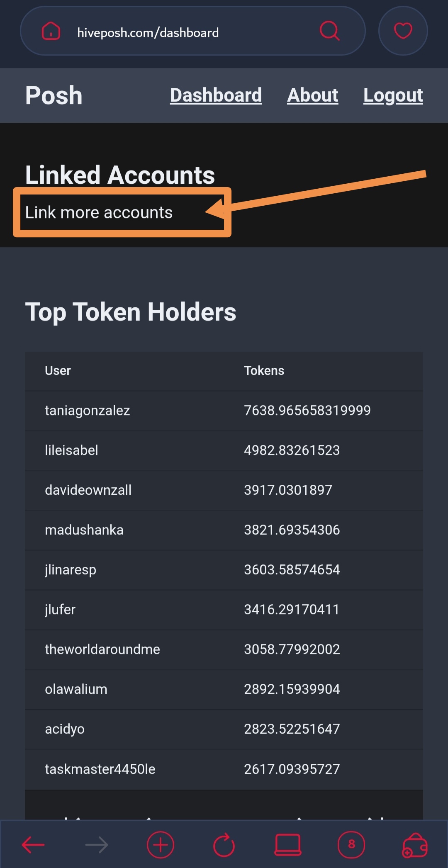Open the About nav link
This screenshot has width=448, height=868.
(313, 95)
